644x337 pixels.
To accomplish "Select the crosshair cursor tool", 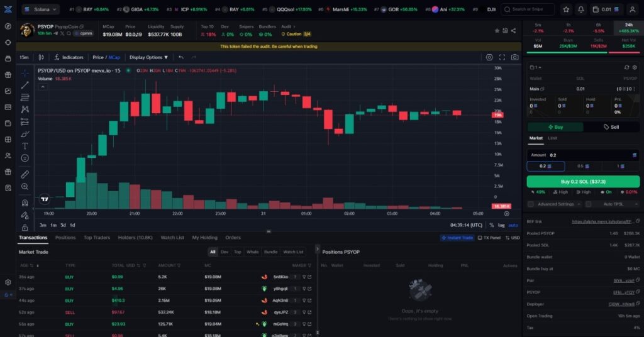I will (x=25, y=73).
